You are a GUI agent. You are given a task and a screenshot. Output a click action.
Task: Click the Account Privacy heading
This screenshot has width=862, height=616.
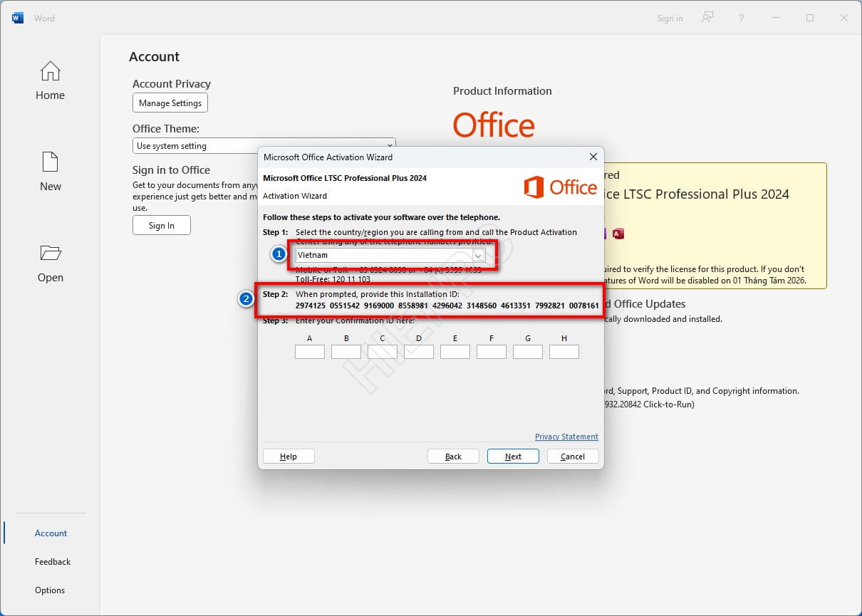(x=172, y=84)
